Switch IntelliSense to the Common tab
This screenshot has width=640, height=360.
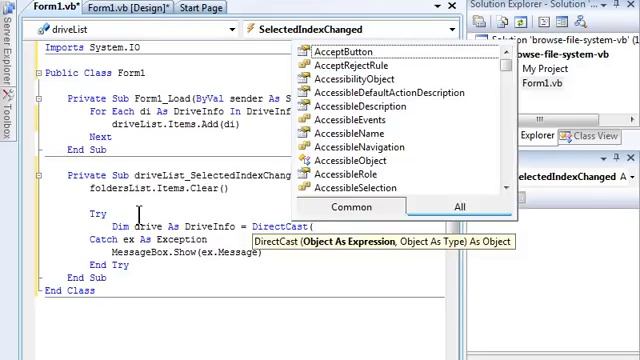click(x=351, y=207)
